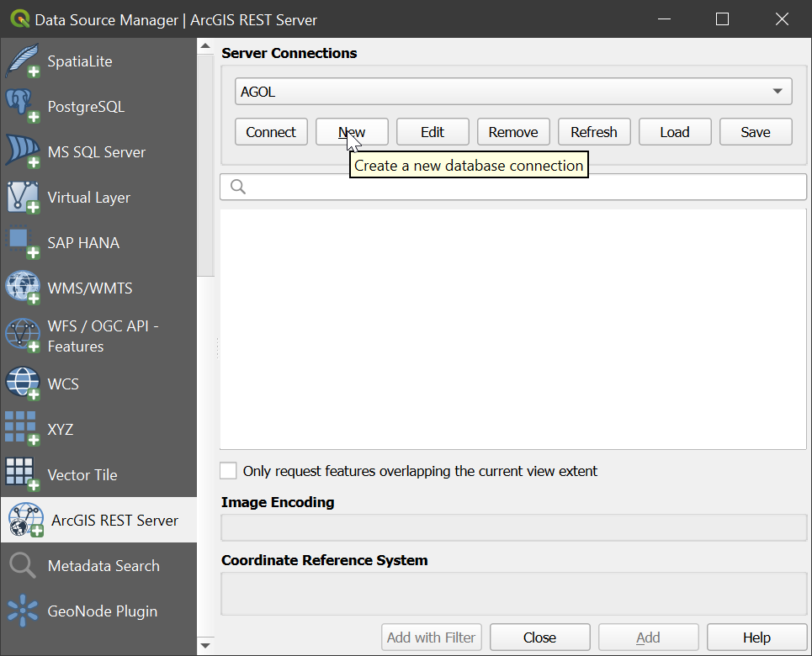Select the SpatiaLite feather icon

pos(23,61)
